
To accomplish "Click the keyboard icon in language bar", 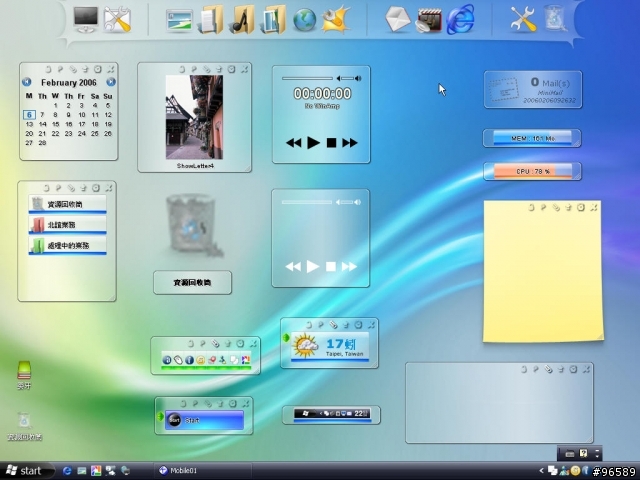I will coord(570,453).
